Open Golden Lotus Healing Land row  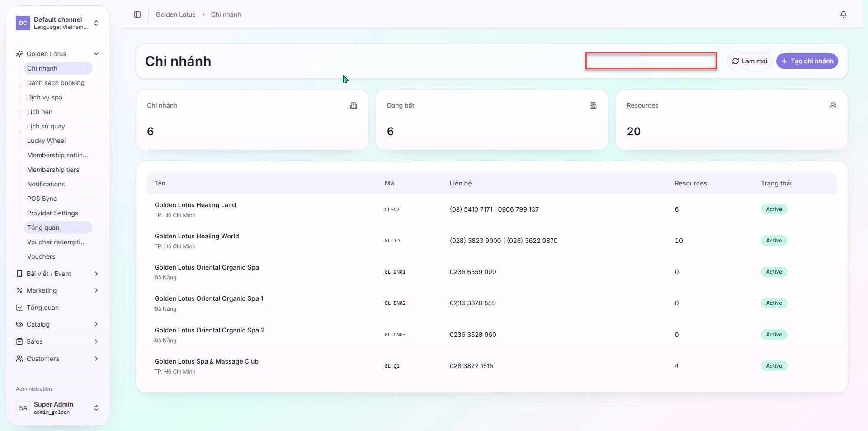click(x=492, y=209)
